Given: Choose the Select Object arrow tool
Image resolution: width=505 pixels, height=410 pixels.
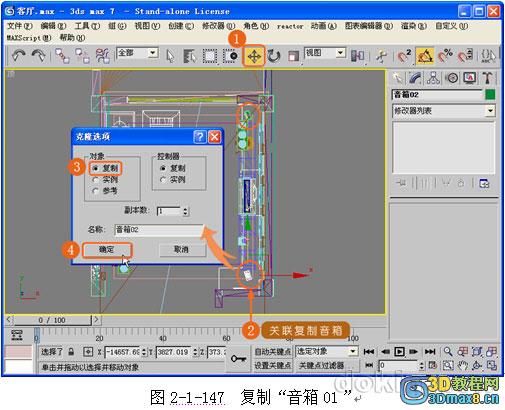Looking at the screenshot, I should coord(170,56).
